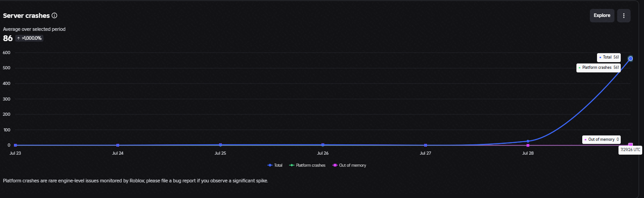This screenshot has height=198, width=644.
Task: Open the three-dot more options menu
Action: tap(624, 15)
